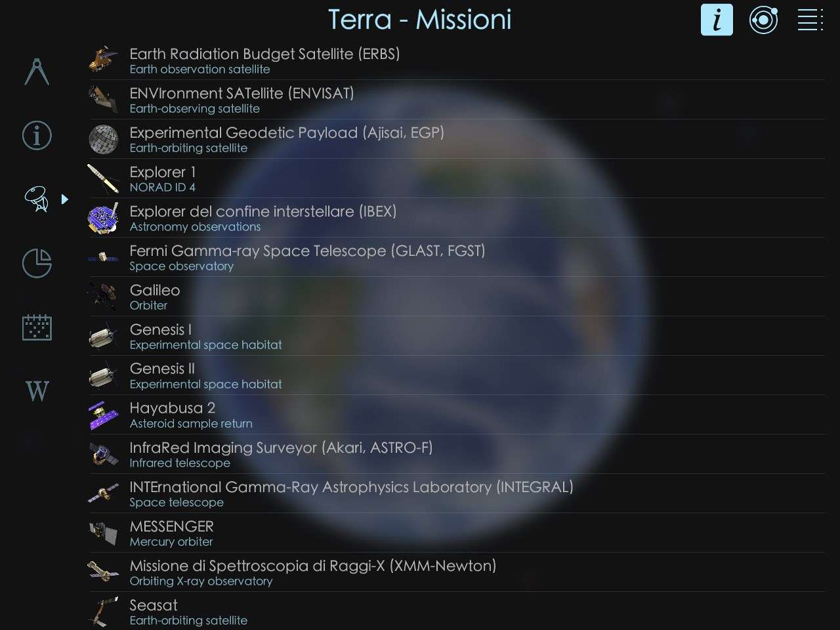Click the INTEGRAL spacecraft icon
840x630 pixels.
click(x=104, y=493)
